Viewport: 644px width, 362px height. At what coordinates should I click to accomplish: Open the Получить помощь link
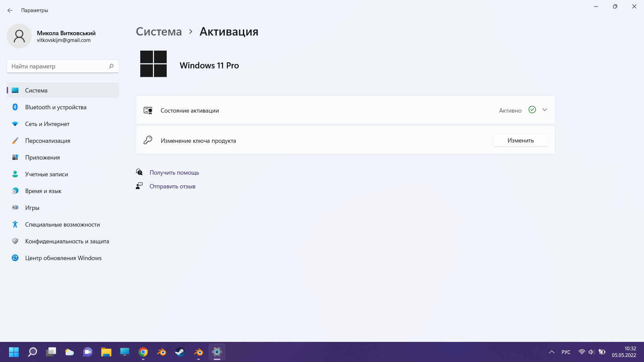[x=174, y=173]
